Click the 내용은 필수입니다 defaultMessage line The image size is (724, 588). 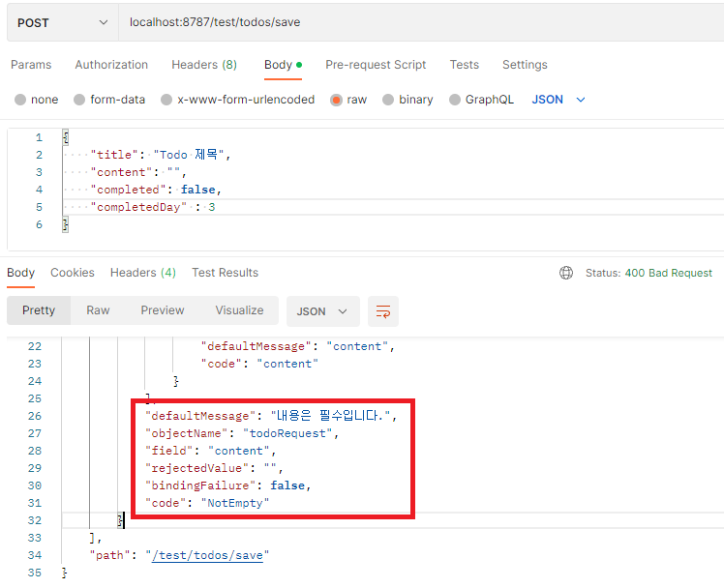coord(271,416)
